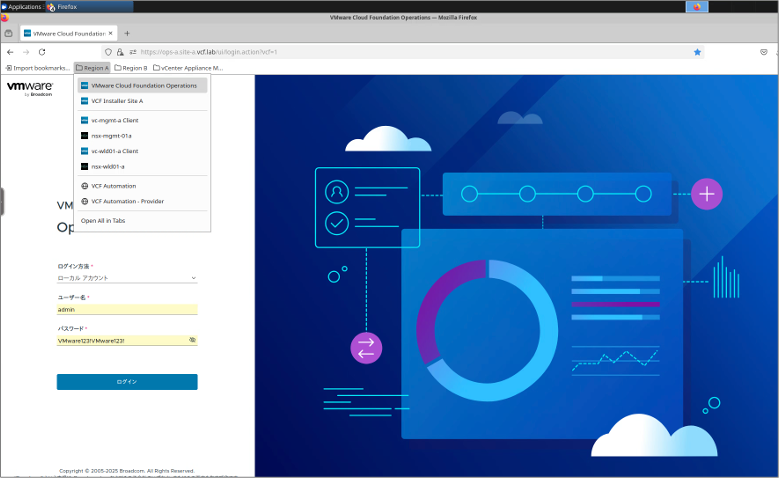
Task: Toggle the bookmark star icon
Action: coord(698,52)
